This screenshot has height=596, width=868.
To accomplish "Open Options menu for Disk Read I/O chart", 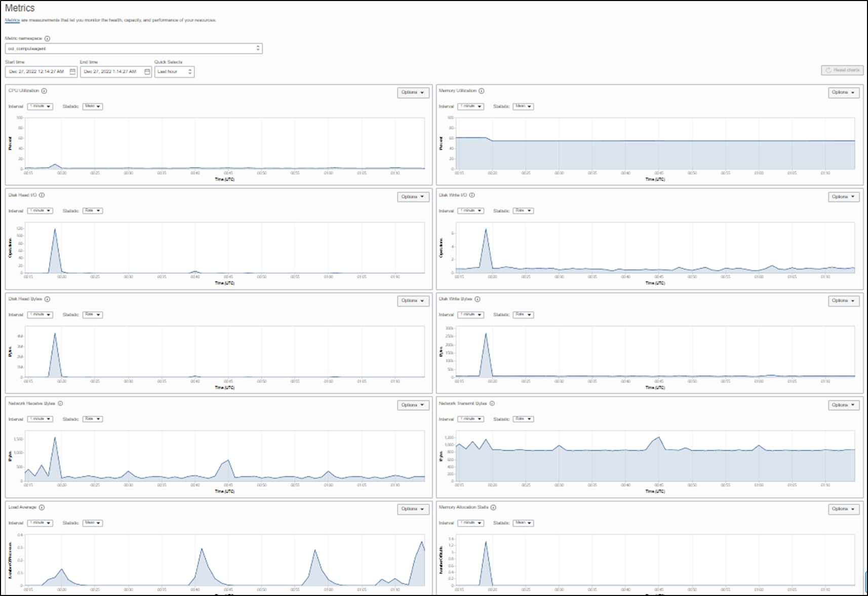I will pos(413,197).
